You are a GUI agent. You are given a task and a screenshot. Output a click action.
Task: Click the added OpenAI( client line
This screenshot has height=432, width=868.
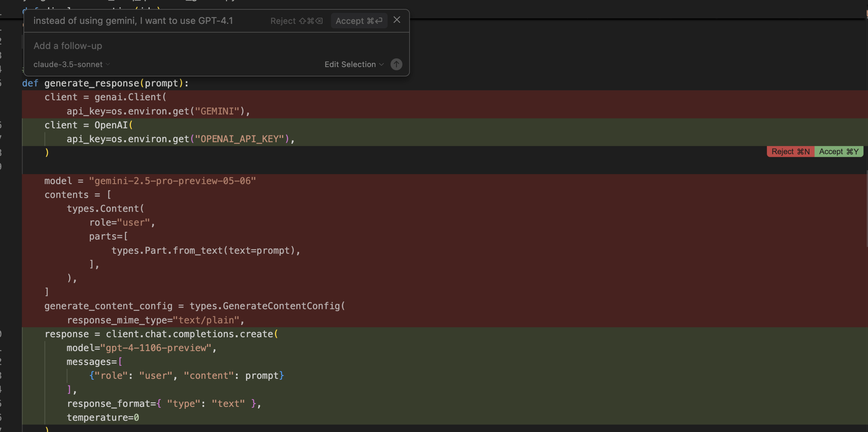tap(89, 125)
